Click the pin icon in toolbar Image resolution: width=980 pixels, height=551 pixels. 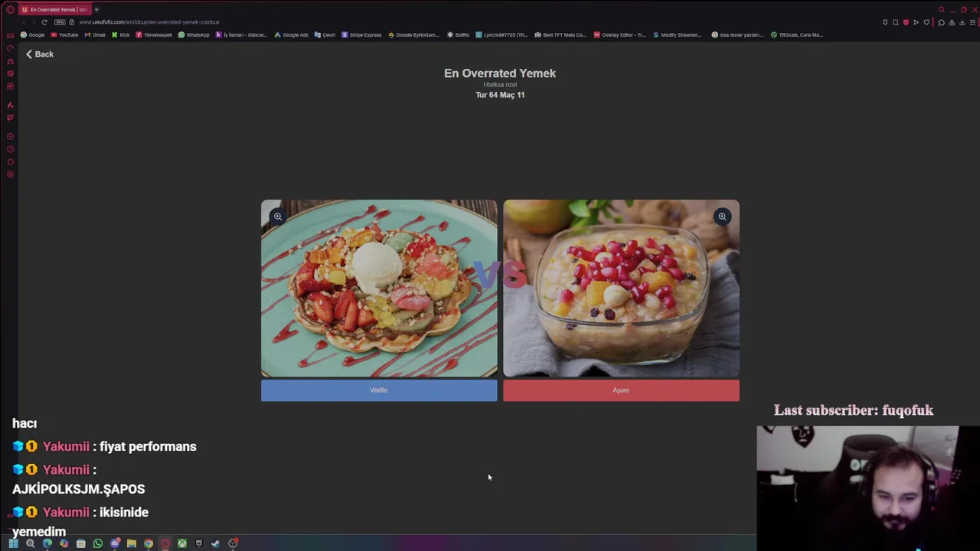tap(885, 22)
